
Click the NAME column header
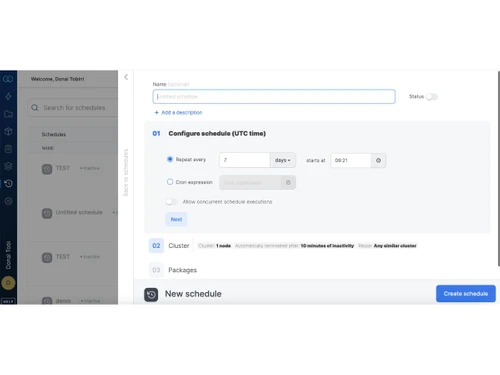pos(48,148)
